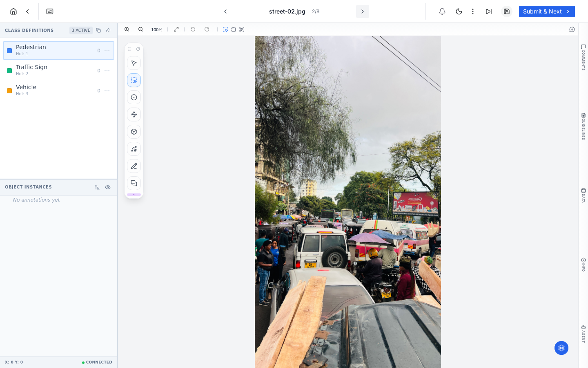Viewport: 588px width, 368px height.
Task: Add a comment via top-right bubble icon
Action: click(x=572, y=29)
